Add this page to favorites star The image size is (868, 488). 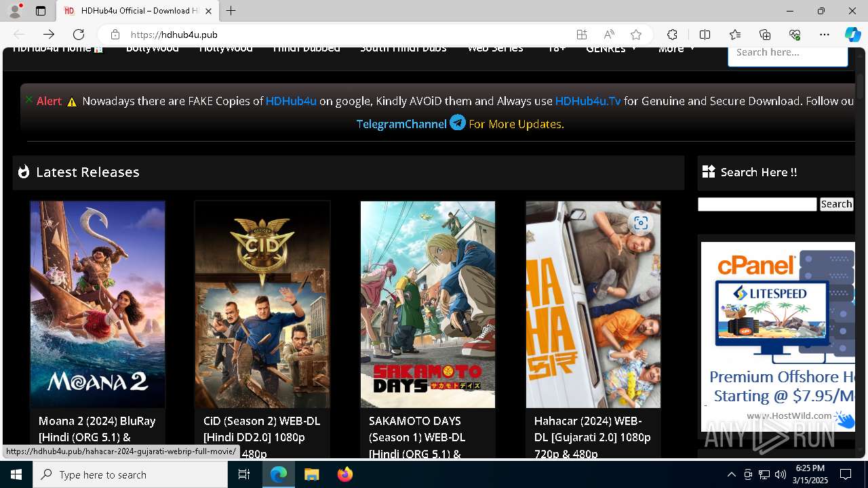(x=636, y=35)
